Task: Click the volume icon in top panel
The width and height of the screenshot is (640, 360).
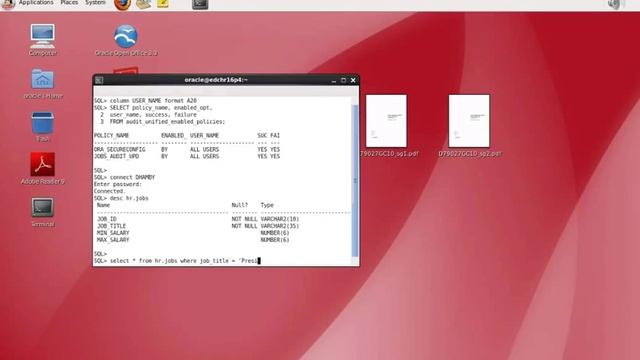Action: click(x=613, y=4)
